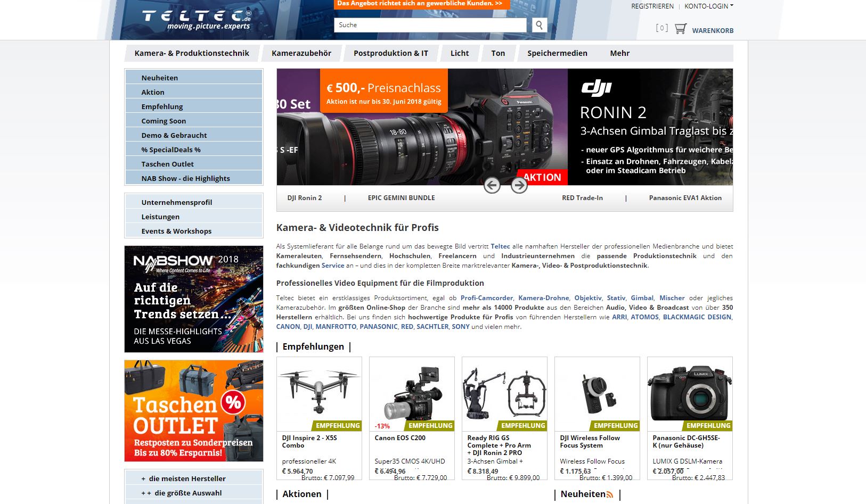
Task: Click the search magnifier icon
Action: pyautogui.click(x=539, y=25)
